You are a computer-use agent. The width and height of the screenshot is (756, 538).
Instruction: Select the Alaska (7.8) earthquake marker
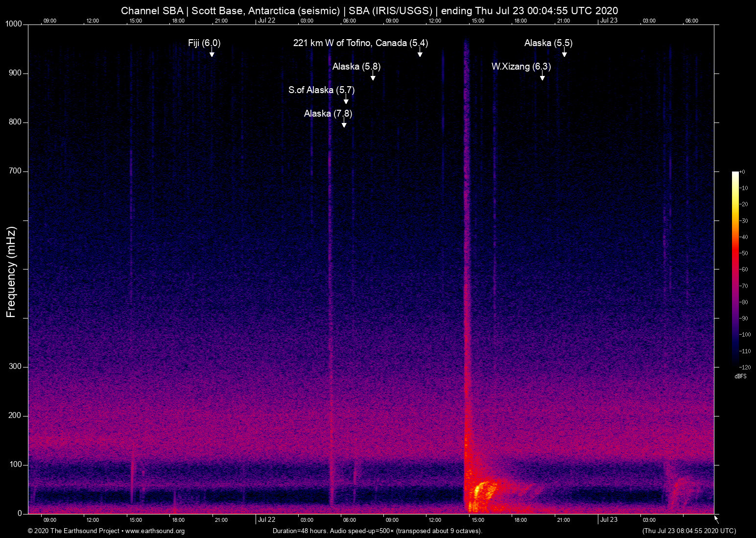coord(328,113)
